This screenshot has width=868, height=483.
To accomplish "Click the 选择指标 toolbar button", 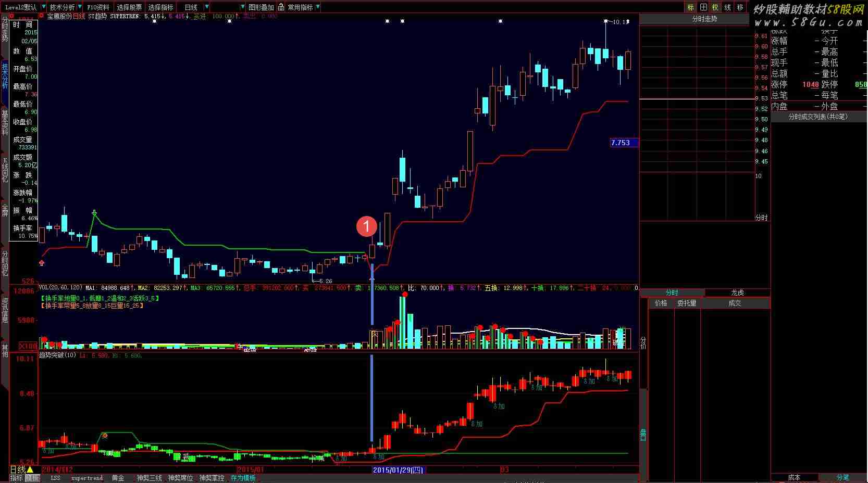I will 160,7.
